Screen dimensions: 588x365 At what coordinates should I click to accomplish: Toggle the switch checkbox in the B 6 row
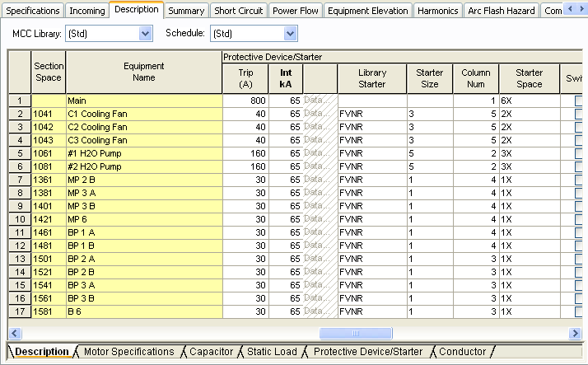pyautogui.click(x=579, y=311)
